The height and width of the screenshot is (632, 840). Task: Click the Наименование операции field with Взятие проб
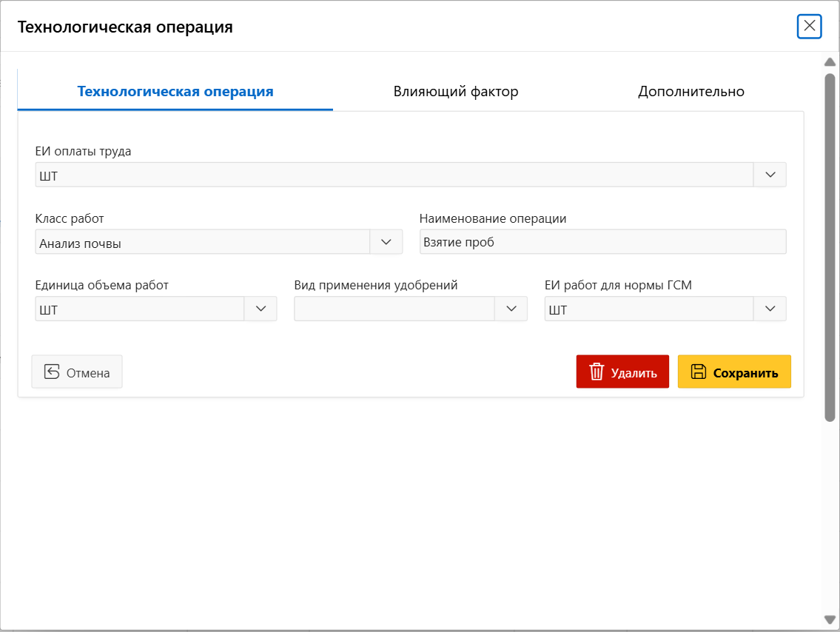(602, 243)
